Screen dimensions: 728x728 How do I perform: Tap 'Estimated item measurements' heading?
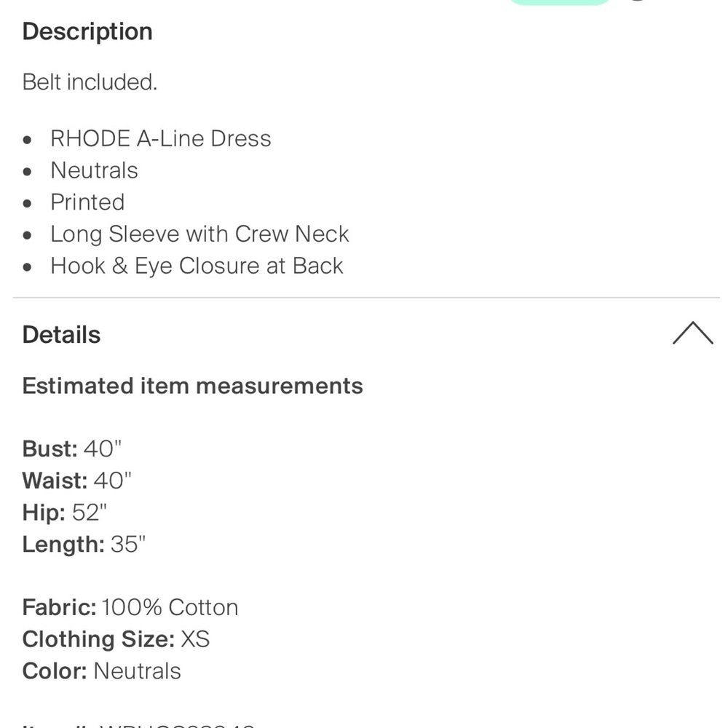[193, 386]
